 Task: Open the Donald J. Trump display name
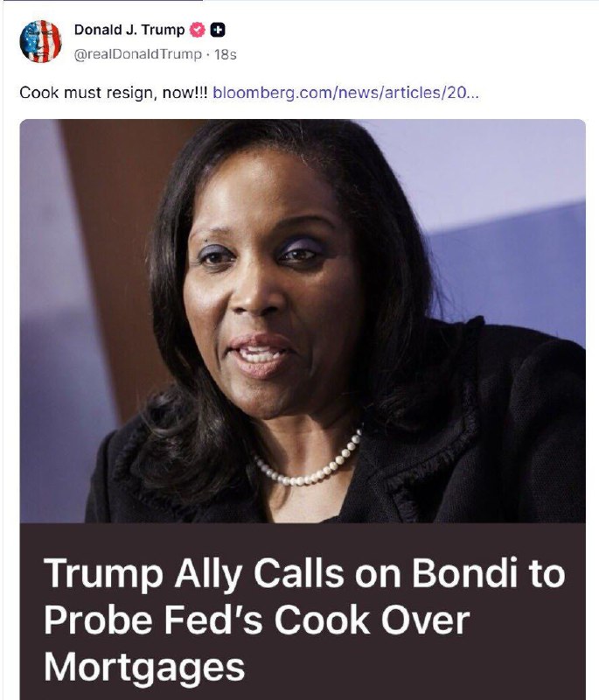click(x=129, y=30)
